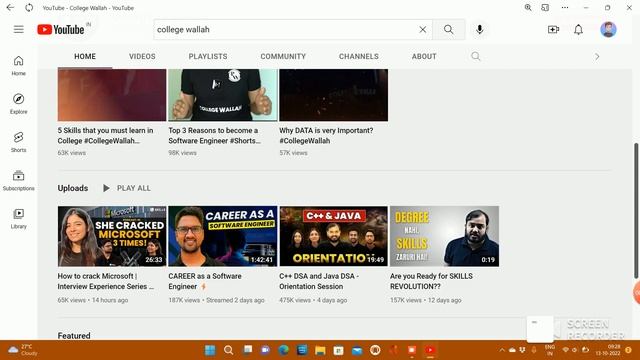The width and height of the screenshot is (640, 360).
Task: Open the Mail app from the taskbar
Action: click(357, 350)
